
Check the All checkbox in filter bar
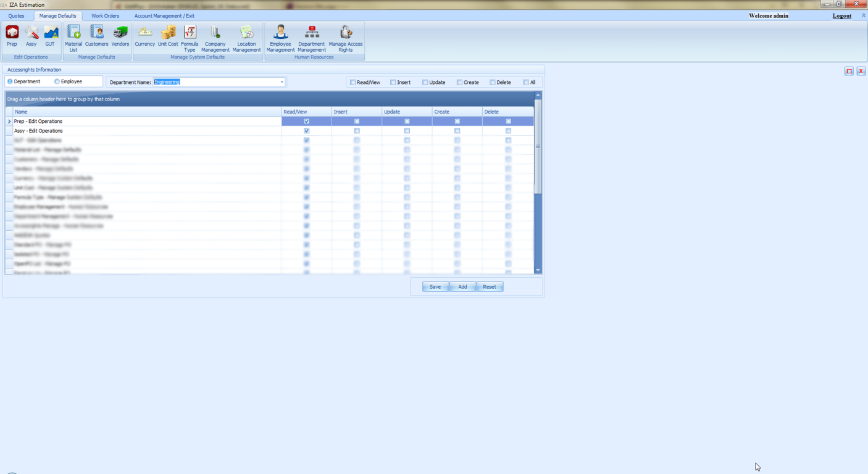point(526,82)
